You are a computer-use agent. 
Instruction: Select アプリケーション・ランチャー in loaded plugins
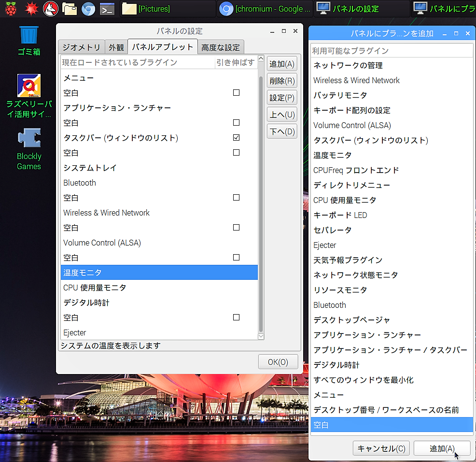click(159, 108)
